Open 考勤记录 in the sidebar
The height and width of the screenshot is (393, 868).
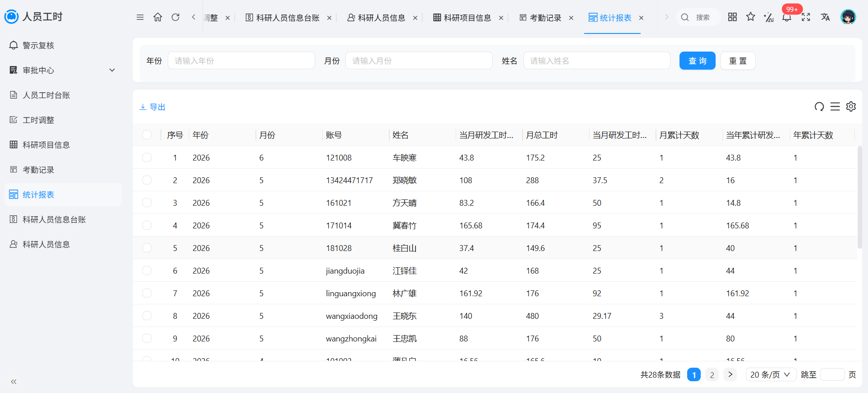[x=63, y=170]
